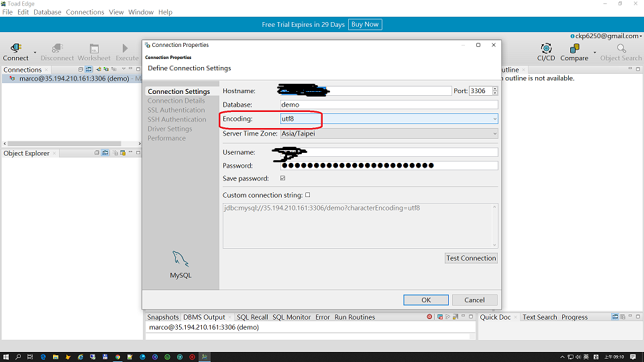Image resolution: width=644 pixels, height=362 pixels.
Task: Select Connection Settings in dialog sidebar
Action: (178, 91)
